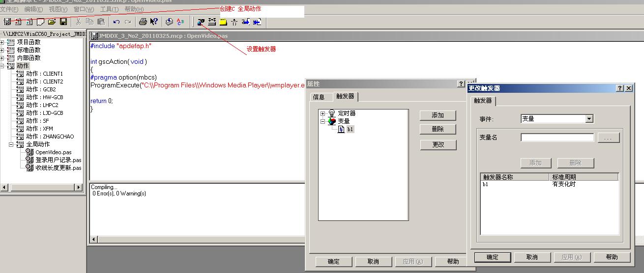The height and width of the screenshot is (273, 644).
Task: Click the context help arrow-question icon
Action: click(154, 22)
